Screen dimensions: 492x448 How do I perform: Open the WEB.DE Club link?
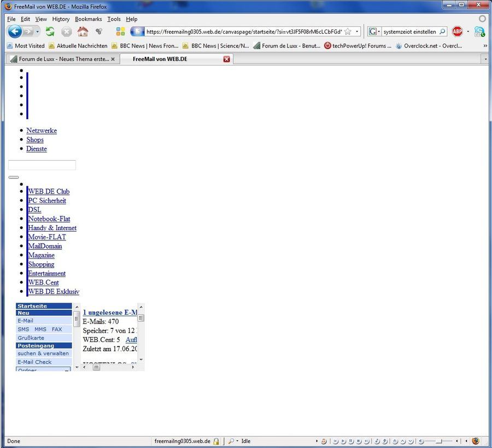pyautogui.click(x=49, y=191)
